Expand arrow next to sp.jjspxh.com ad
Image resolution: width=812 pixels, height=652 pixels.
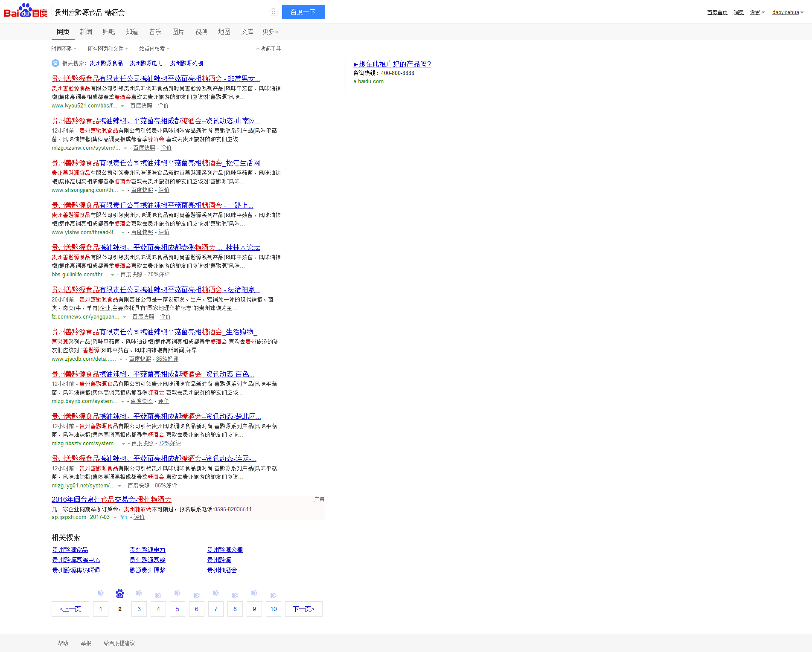tap(115, 518)
